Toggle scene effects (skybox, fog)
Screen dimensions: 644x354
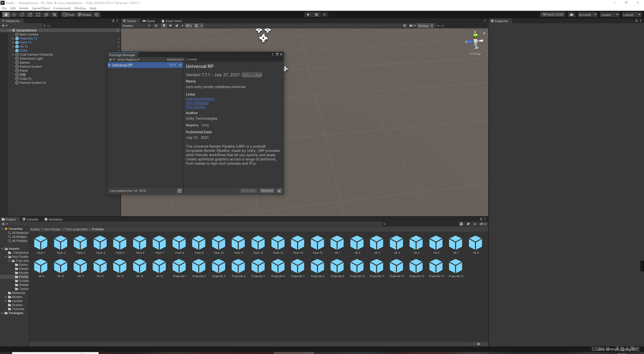[177, 26]
